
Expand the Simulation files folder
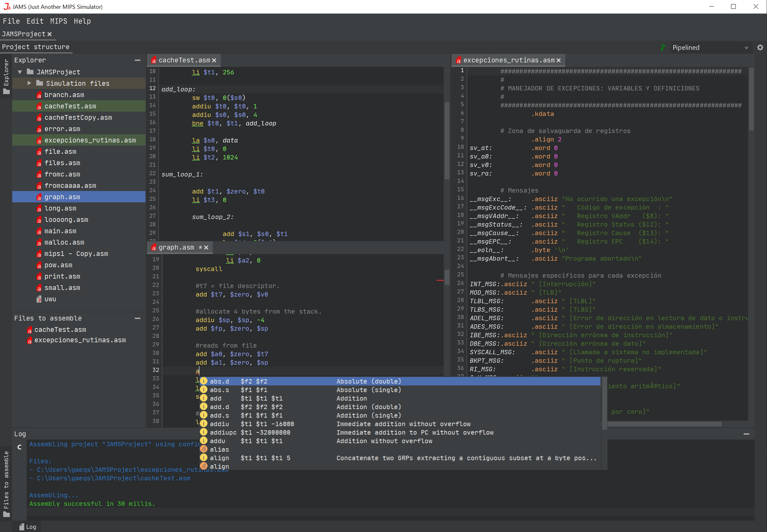pyautogui.click(x=29, y=83)
